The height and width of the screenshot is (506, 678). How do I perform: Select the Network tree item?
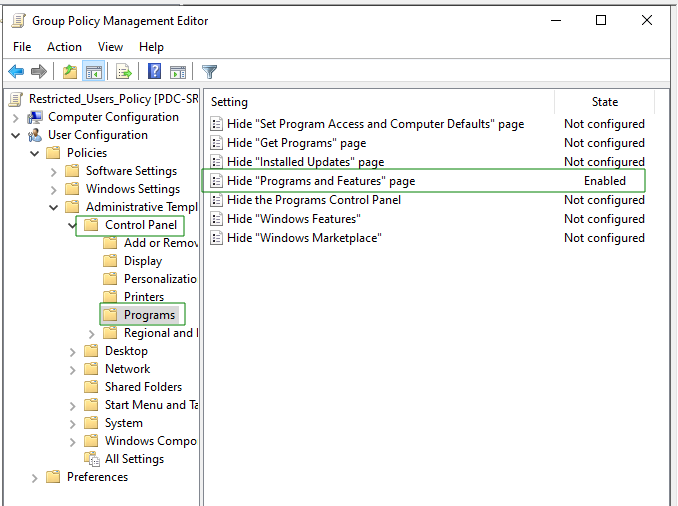128,369
